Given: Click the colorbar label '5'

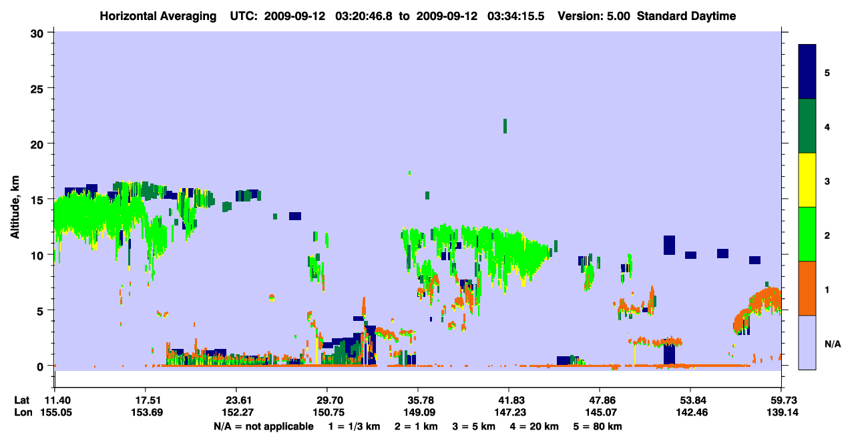Looking at the screenshot, I should (x=827, y=73).
